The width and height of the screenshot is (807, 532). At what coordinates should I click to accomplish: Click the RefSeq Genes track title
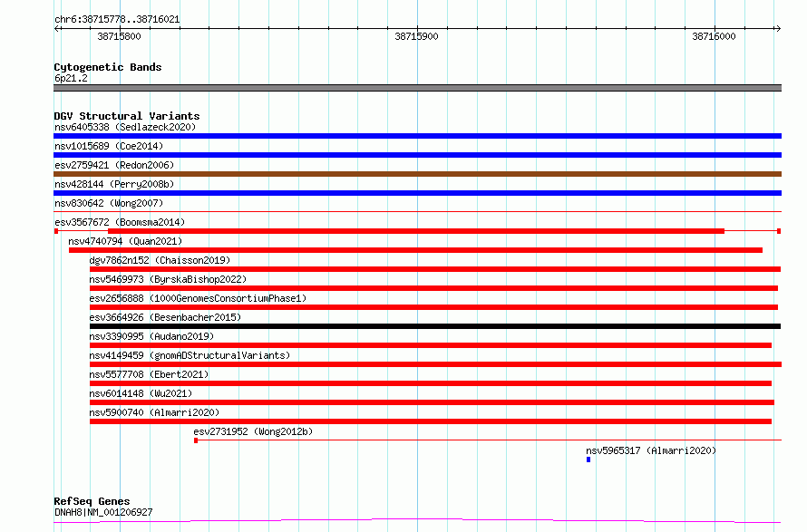point(92,501)
